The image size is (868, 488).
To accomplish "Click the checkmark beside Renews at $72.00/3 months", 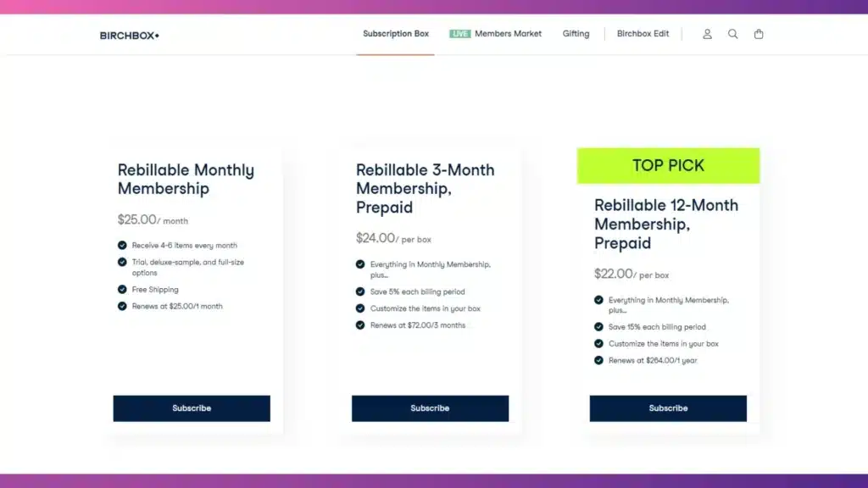I will pyautogui.click(x=360, y=324).
